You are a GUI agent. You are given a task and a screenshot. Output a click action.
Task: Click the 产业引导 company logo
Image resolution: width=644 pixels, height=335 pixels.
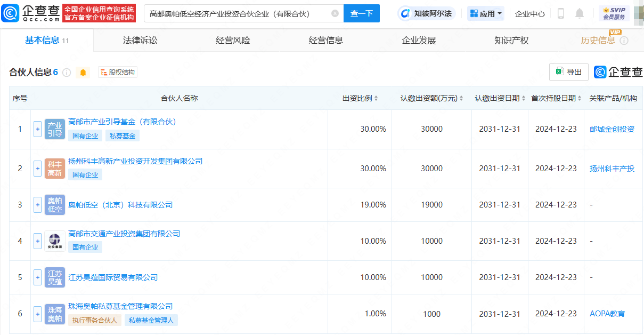[55, 129]
